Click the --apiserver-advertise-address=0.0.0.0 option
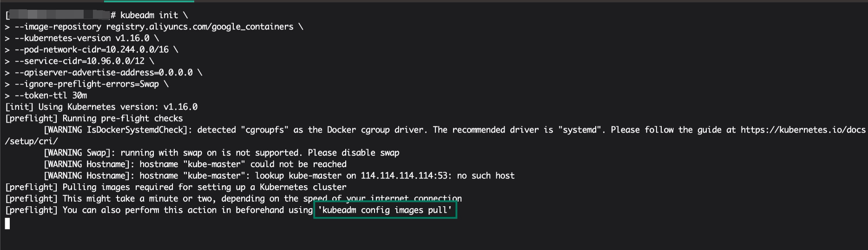The width and height of the screenshot is (868, 250). coord(104,73)
